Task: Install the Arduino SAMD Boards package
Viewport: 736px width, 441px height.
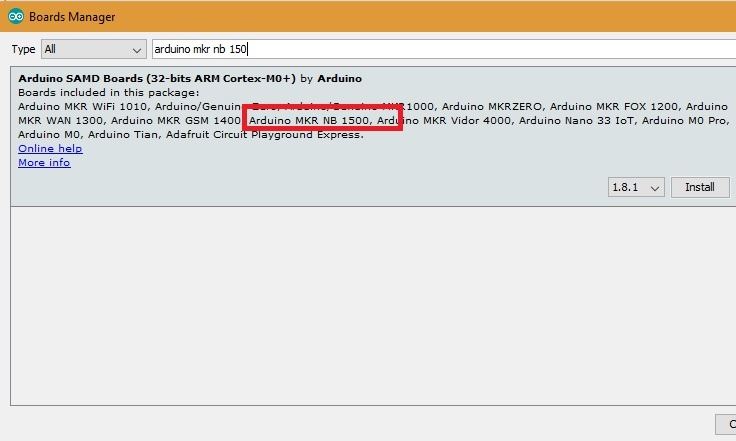Action: (700, 187)
